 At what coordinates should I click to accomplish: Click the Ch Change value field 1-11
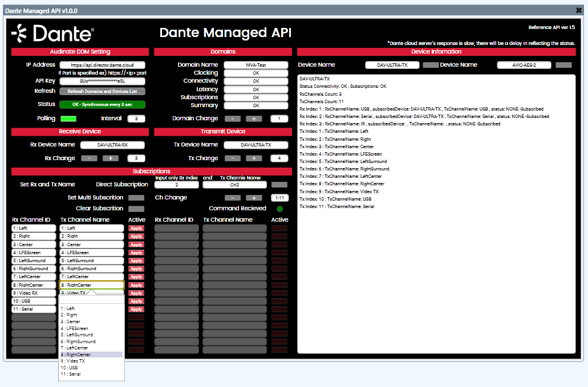280,198
